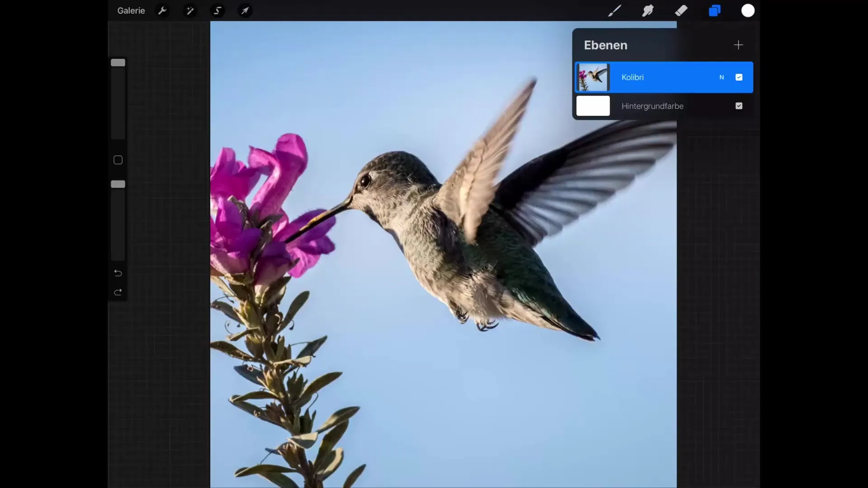
Task: Tap the square modify button in sidebar
Action: click(118, 160)
